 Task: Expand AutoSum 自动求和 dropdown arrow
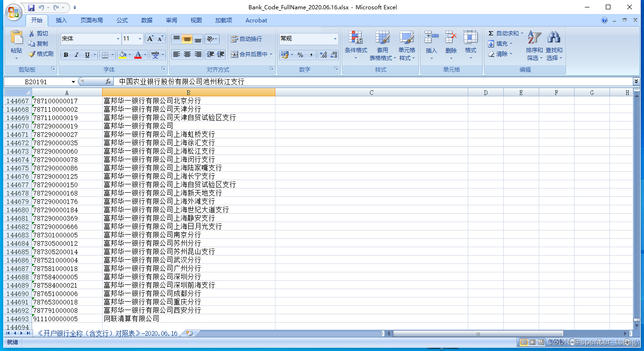522,34
